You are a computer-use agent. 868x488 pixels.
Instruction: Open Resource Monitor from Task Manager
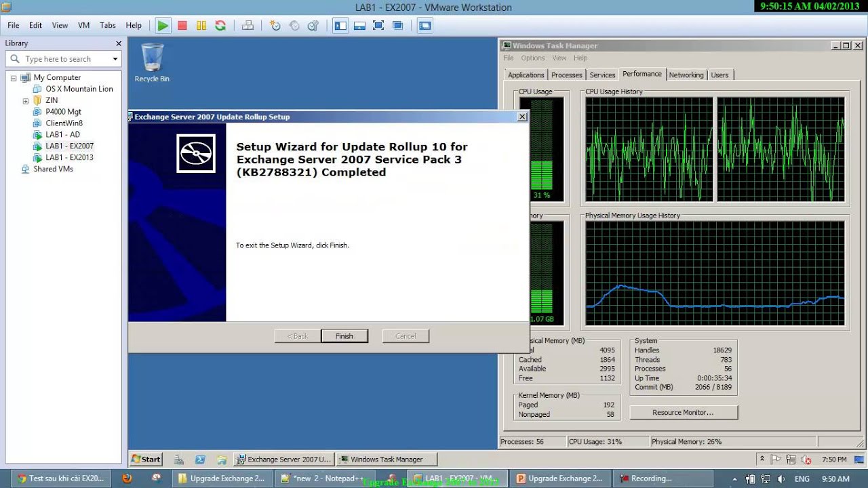pyautogui.click(x=683, y=412)
